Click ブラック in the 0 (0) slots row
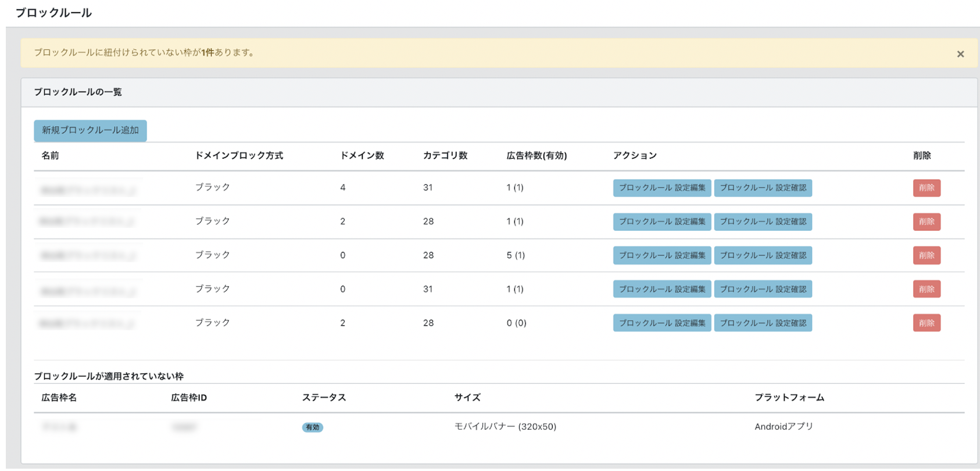This screenshot has height=471, width=980. 212,323
